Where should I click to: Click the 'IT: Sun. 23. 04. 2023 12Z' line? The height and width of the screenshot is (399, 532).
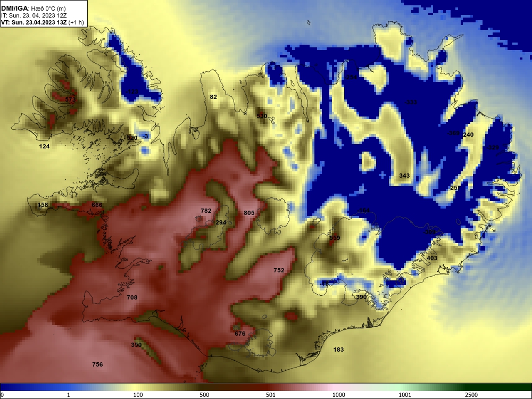point(34,15)
